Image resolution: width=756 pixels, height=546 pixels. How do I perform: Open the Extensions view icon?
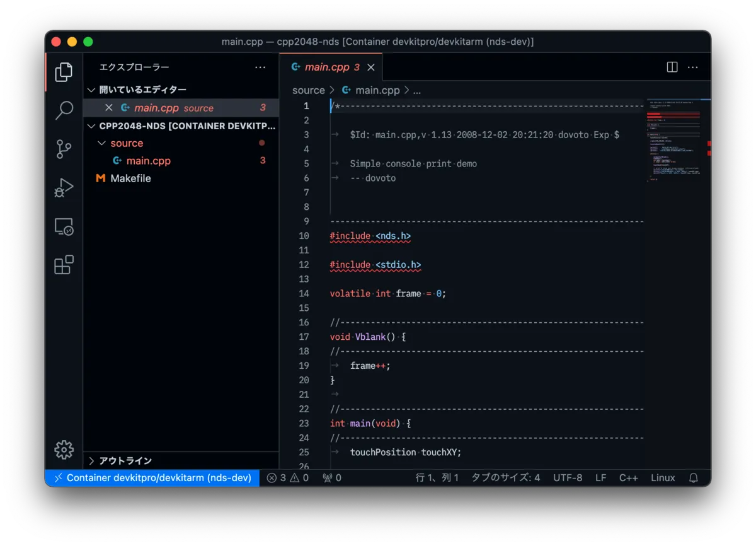tap(64, 265)
